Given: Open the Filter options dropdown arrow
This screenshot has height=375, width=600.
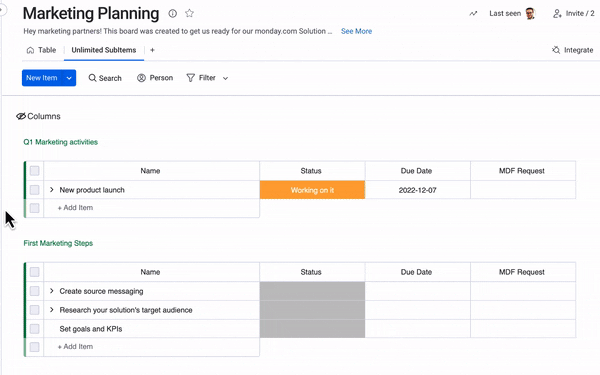Looking at the screenshot, I should click(225, 78).
